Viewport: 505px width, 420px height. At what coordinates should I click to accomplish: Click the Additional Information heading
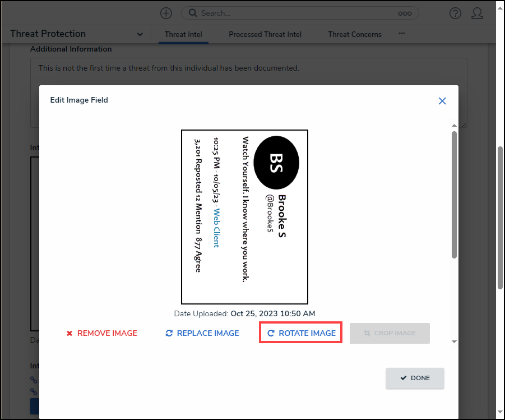pyautogui.click(x=71, y=49)
